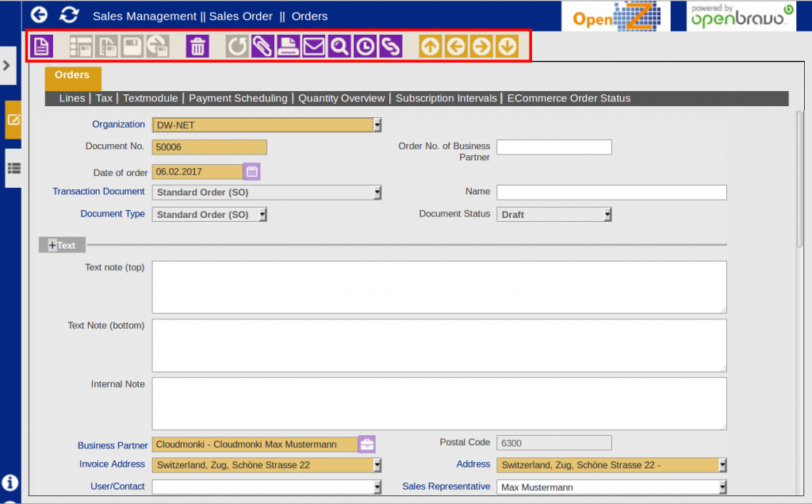
Task: Jump to last record with down arrow
Action: (x=507, y=47)
